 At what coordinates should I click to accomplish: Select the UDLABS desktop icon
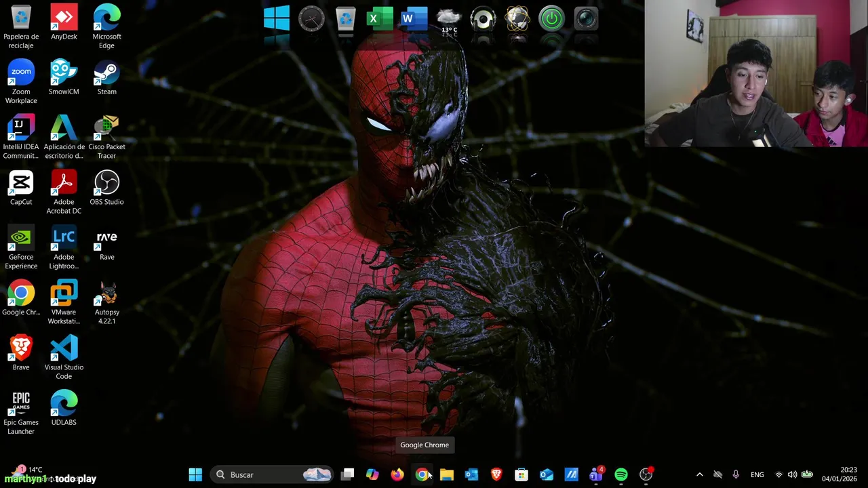click(64, 409)
